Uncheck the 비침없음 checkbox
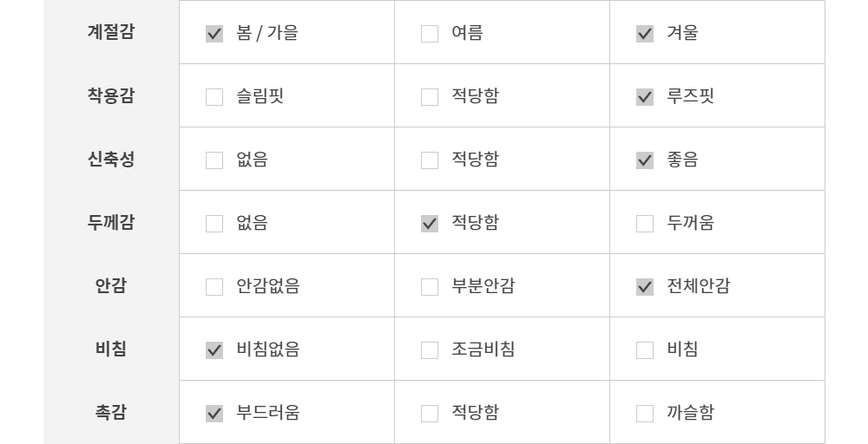This screenshot has height=444, width=868. pyautogui.click(x=214, y=350)
